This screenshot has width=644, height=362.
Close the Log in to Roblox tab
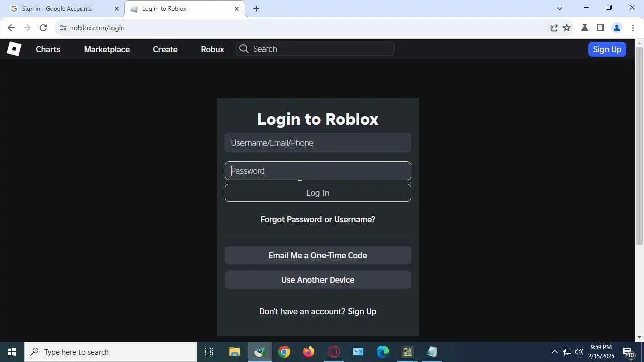[x=237, y=9]
